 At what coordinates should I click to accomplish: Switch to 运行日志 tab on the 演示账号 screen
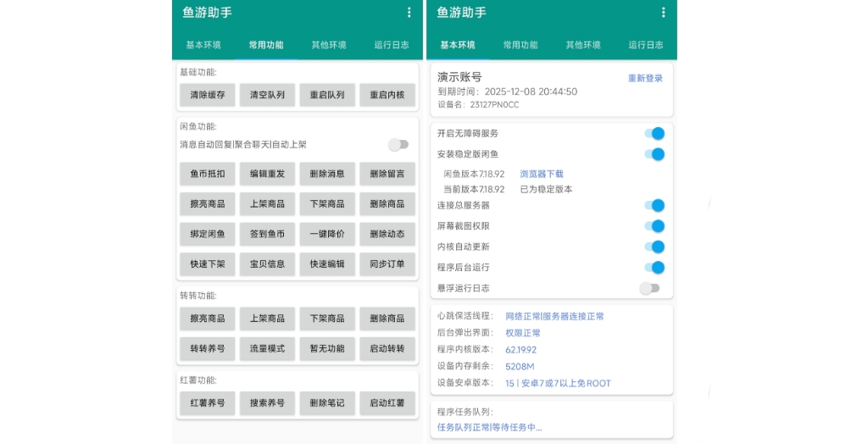[x=645, y=45]
